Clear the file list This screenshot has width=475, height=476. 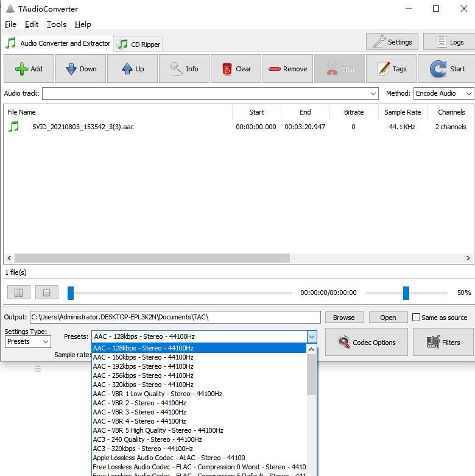[236, 69]
